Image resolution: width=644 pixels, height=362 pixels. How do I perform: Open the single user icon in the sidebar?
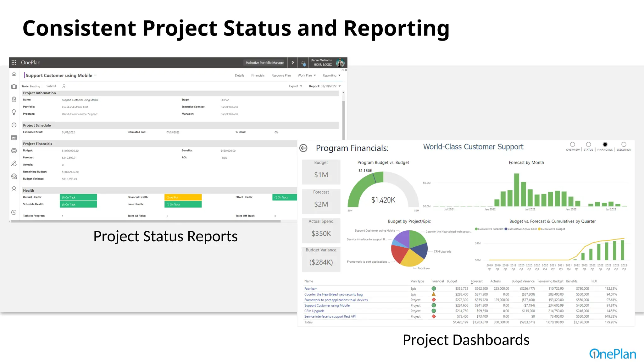tap(14, 189)
